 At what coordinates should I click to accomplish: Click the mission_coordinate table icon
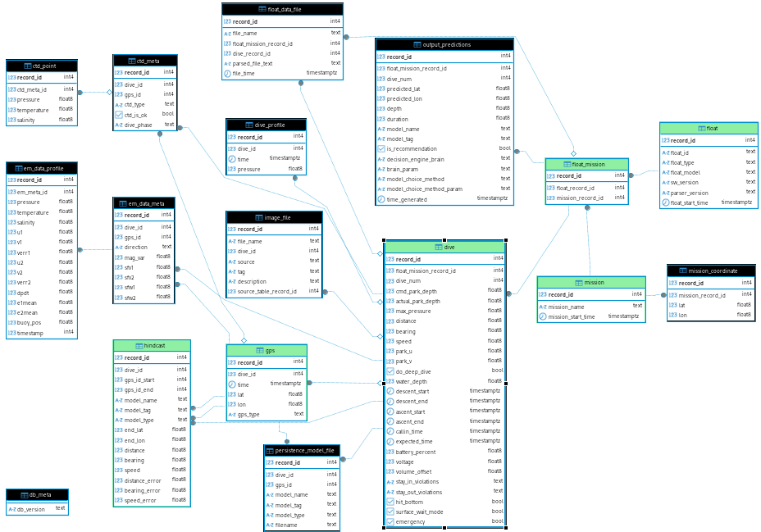click(683, 271)
